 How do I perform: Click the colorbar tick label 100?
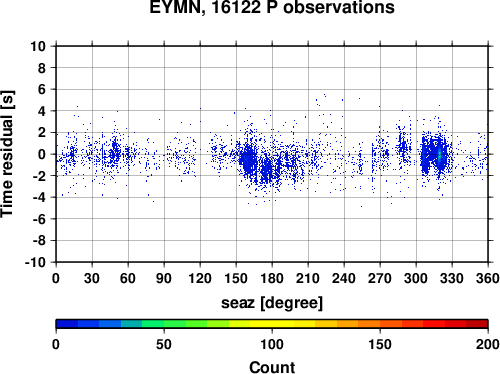tap(272, 344)
